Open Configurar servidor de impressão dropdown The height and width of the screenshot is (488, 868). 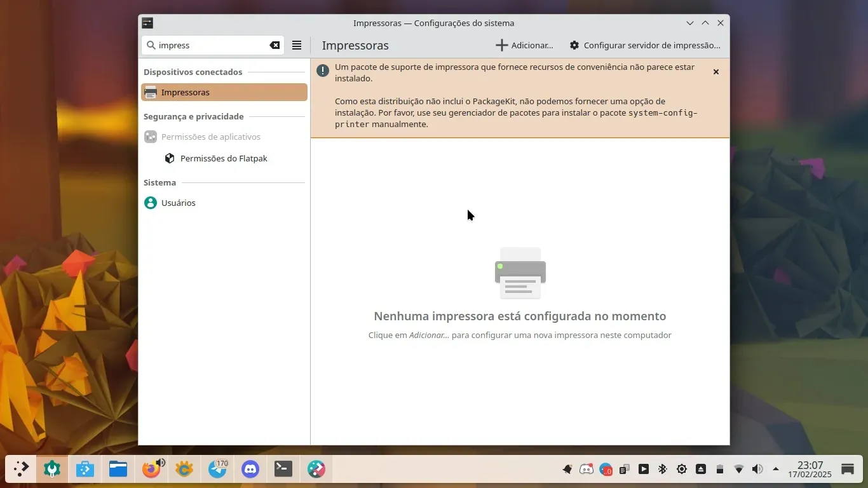point(645,45)
